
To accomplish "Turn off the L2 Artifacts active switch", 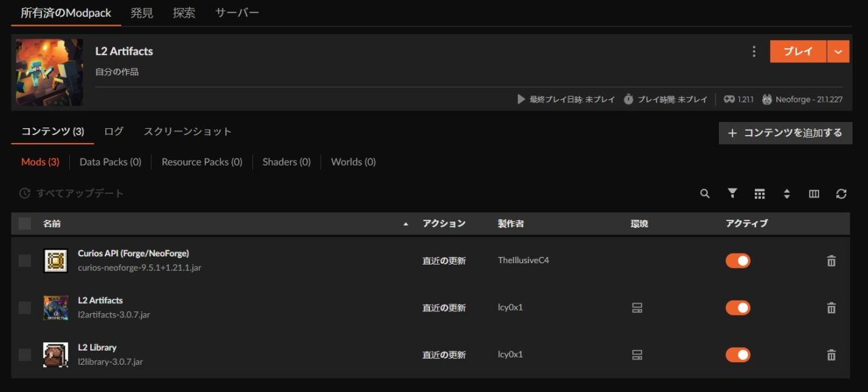I will click(737, 307).
